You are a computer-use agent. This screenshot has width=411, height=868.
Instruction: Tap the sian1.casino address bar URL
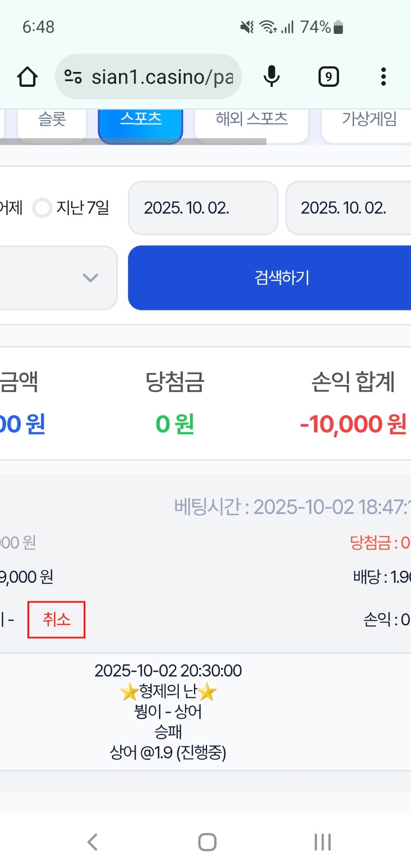click(x=162, y=77)
